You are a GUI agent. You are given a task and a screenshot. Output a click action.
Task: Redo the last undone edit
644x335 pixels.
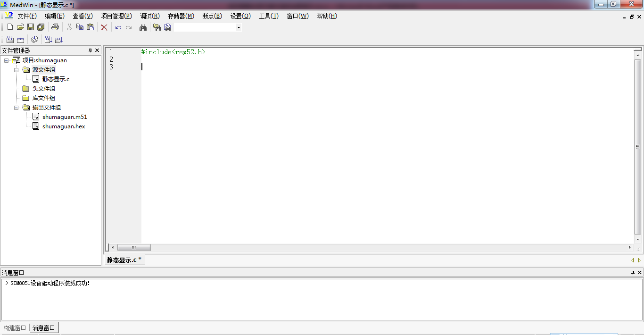(129, 27)
